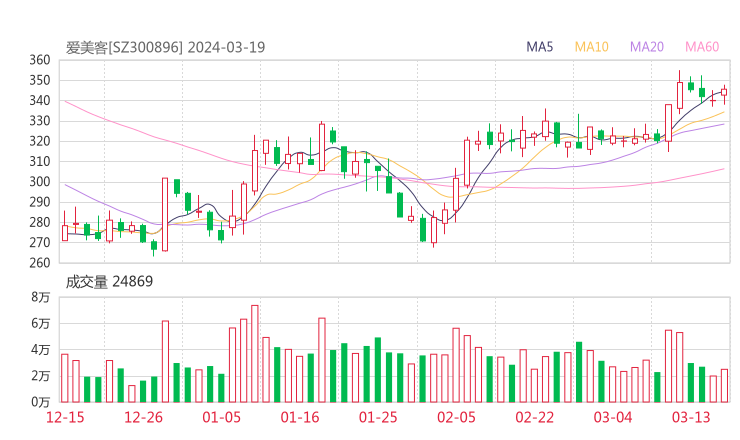Click the MA20 legend label

(x=647, y=47)
